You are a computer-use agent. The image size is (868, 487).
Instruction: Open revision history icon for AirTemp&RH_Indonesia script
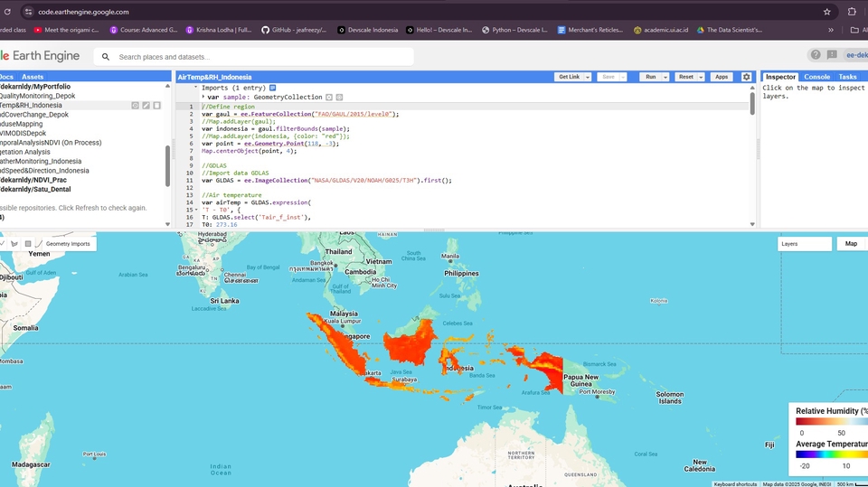pos(135,105)
